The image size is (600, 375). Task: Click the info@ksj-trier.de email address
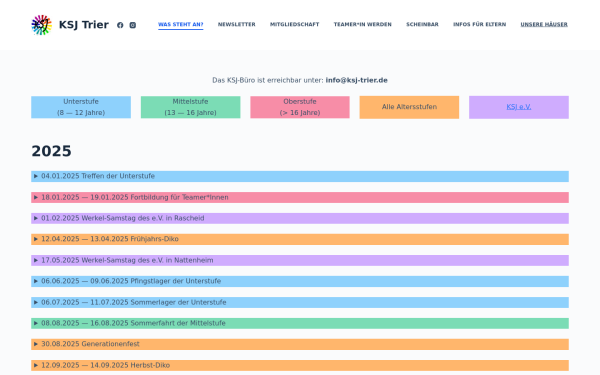(356, 80)
